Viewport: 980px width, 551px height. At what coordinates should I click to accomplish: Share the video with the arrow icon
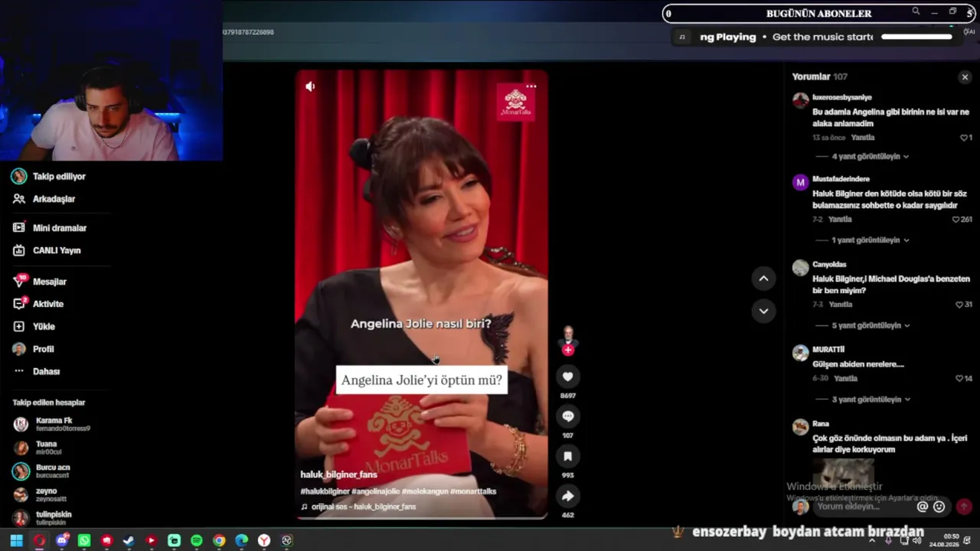(567, 496)
